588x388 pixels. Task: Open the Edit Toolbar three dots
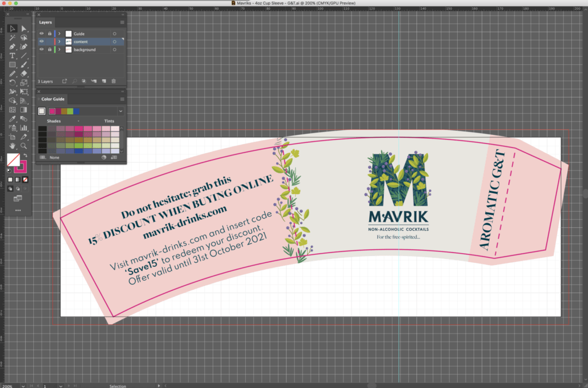[18, 210]
